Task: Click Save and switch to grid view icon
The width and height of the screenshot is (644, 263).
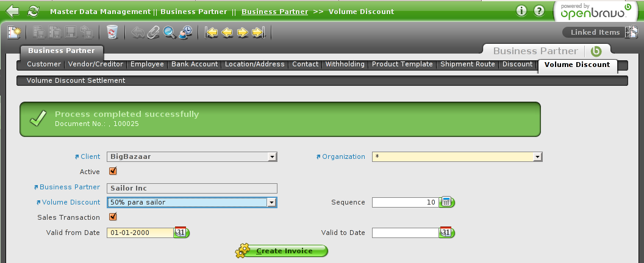Action: coord(39,32)
